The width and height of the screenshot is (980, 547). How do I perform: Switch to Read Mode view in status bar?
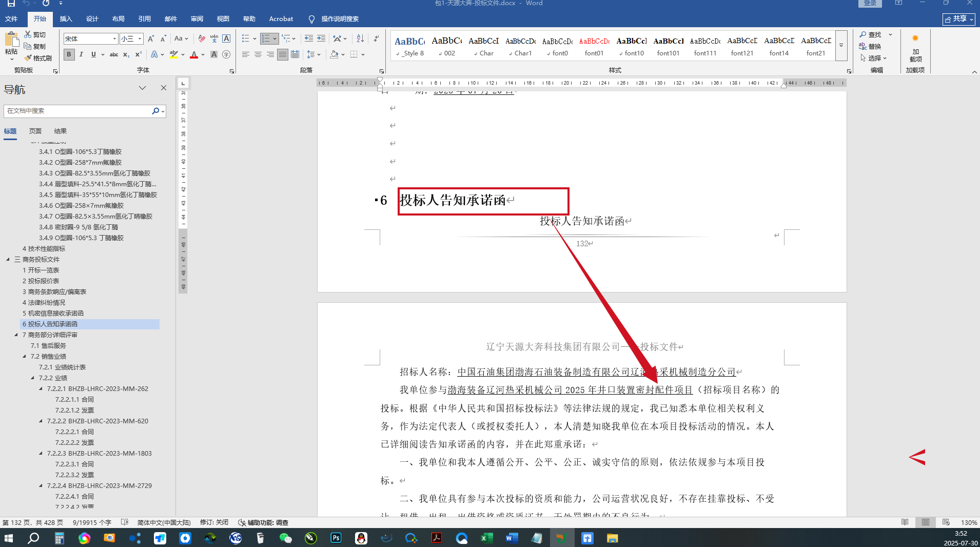[x=905, y=522]
